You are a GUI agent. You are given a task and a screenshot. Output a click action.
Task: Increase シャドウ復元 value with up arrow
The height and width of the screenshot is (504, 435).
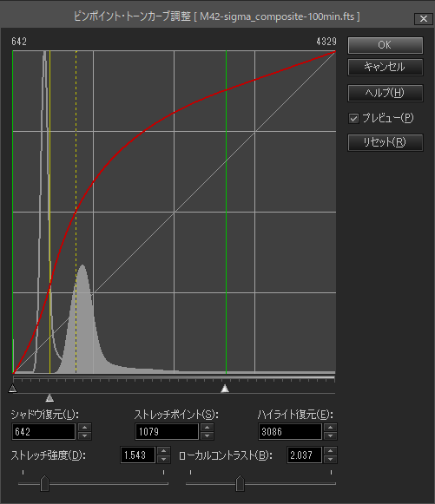point(84,428)
